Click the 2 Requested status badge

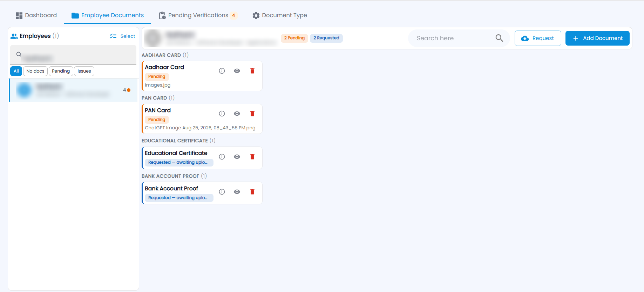326,38
